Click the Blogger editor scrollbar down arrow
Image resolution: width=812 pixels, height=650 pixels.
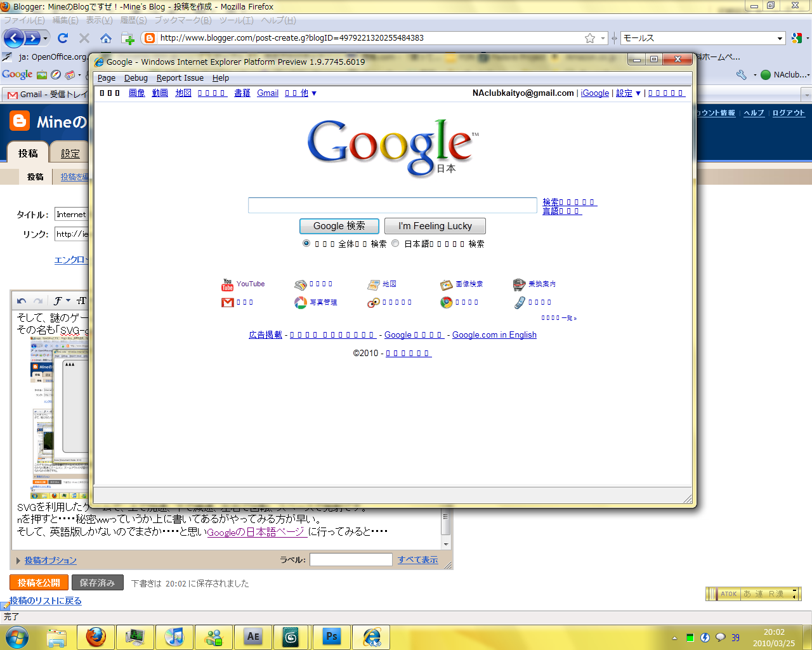click(x=446, y=544)
